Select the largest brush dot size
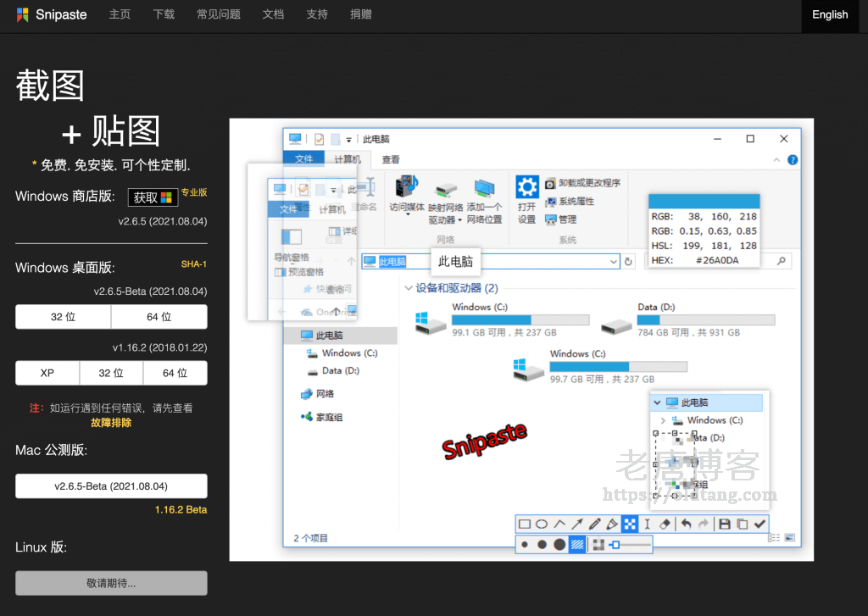Screen dimensions: 868x616 (559, 543)
